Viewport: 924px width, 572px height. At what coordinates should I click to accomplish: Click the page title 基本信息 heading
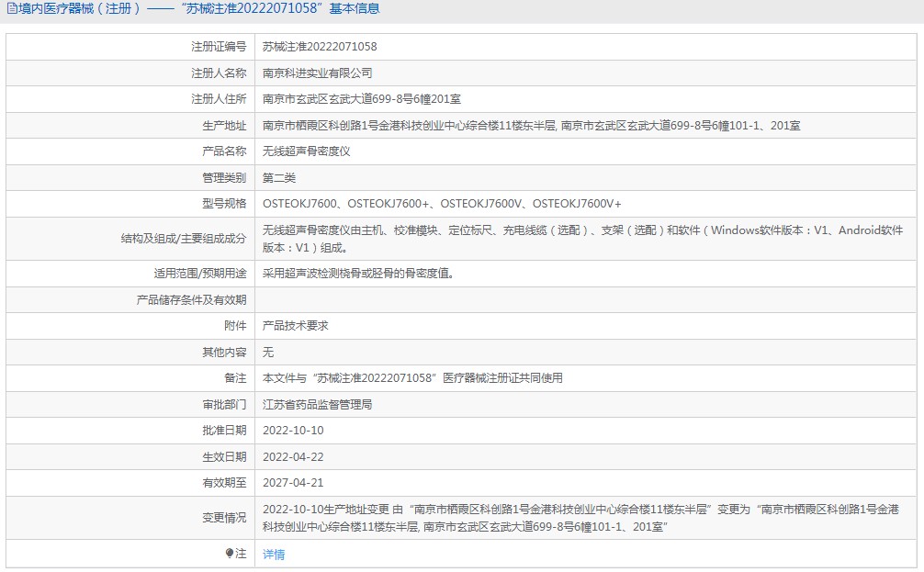point(355,9)
